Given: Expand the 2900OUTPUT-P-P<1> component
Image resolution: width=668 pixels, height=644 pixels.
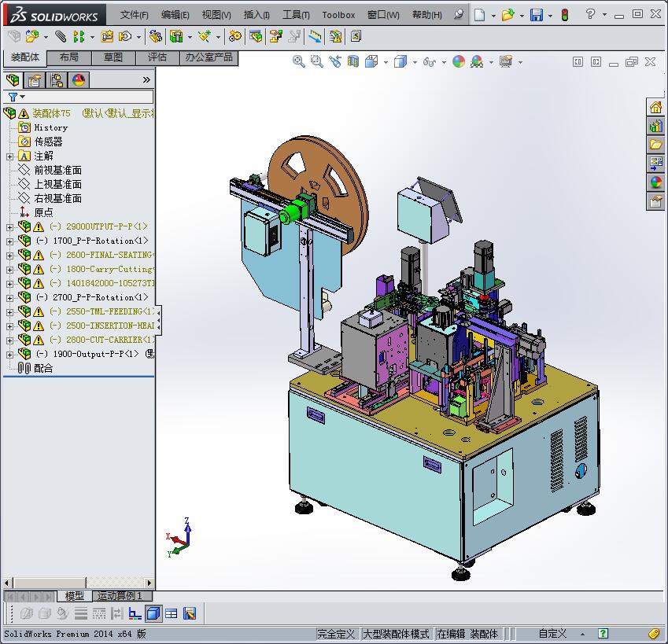Looking at the screenshot, I should [x=9, y=227].
